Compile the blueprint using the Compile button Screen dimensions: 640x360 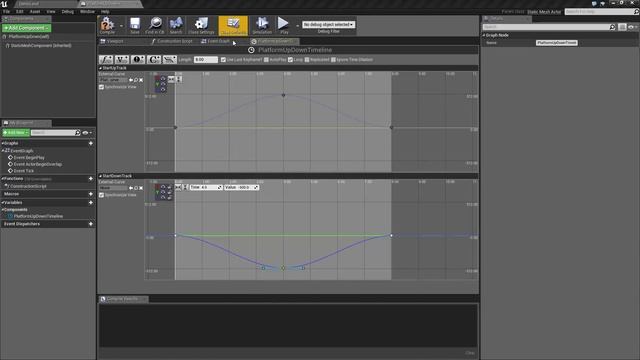pyautogui.click(x=107, y=25)
